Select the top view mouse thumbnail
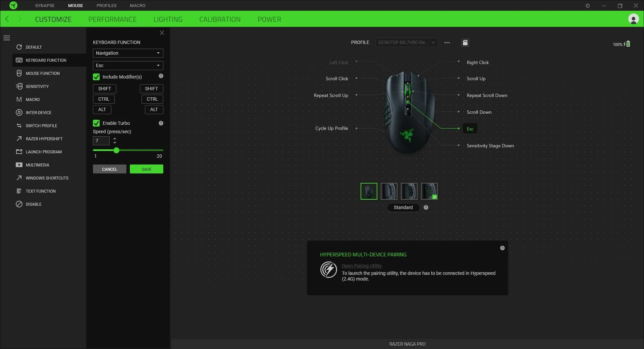Viewport: 644px width, 349px height. [369, 191]
